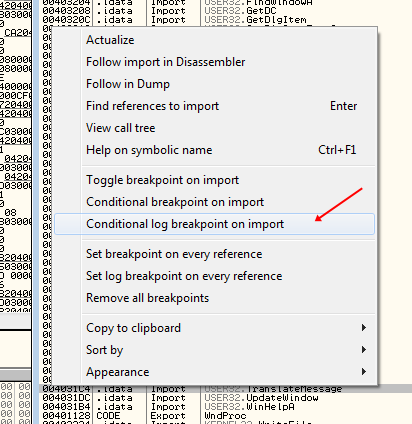
Task: Select the USER32.TranslateMessage import row
Action: [225, 389]
